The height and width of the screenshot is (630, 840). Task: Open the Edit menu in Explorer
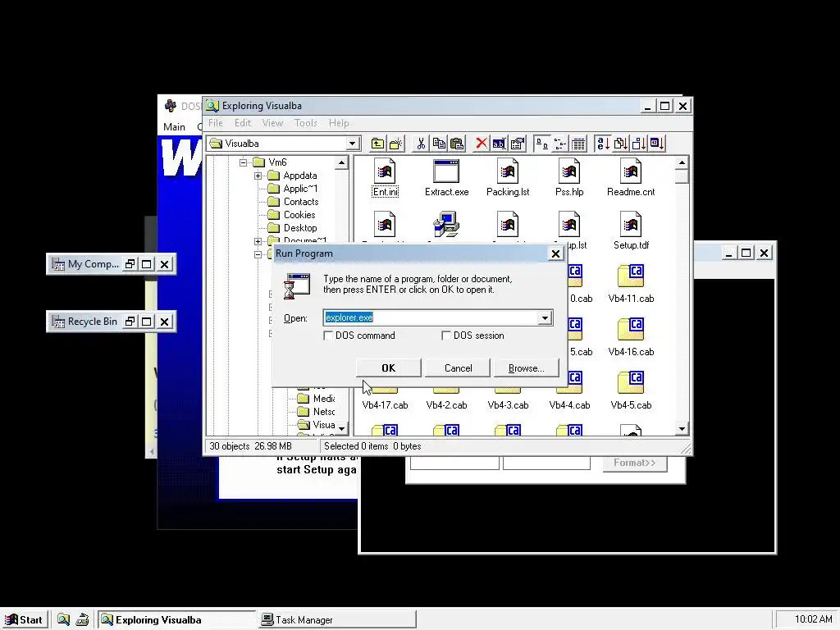click(x=243, y=123)
